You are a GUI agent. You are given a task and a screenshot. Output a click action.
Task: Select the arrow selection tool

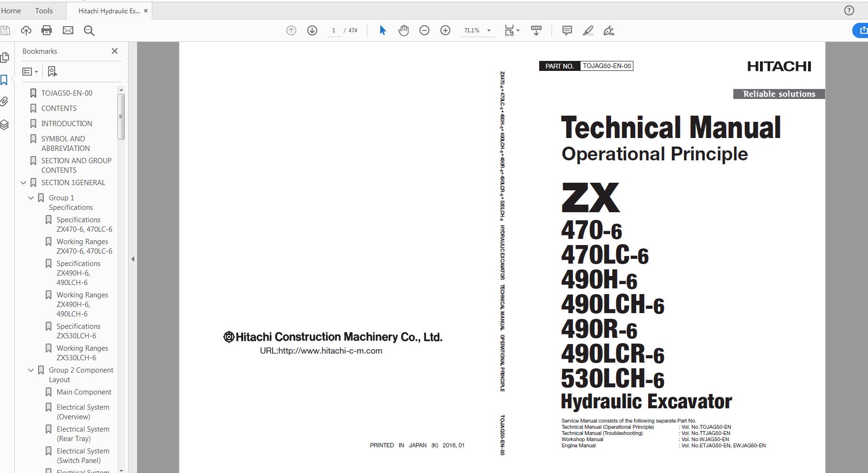click(383, 30)
